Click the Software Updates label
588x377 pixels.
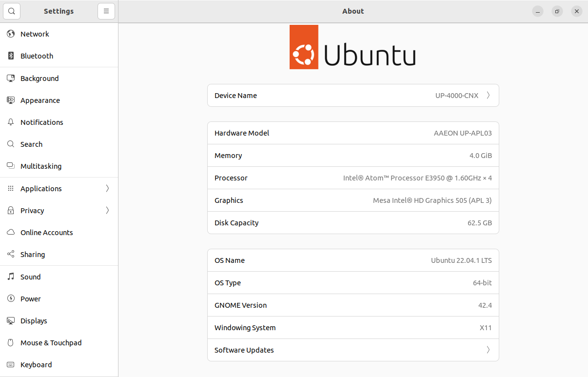coord(244,350)
